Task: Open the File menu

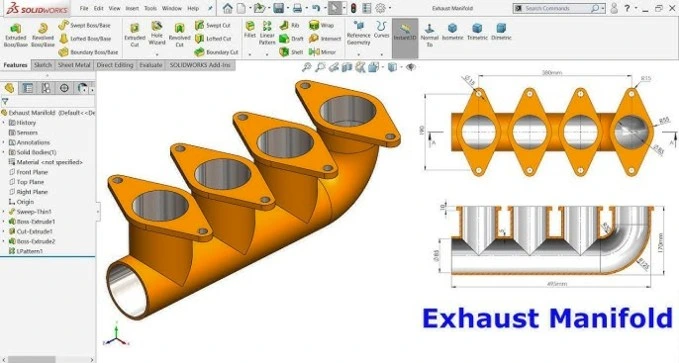Action: (84, 8)
